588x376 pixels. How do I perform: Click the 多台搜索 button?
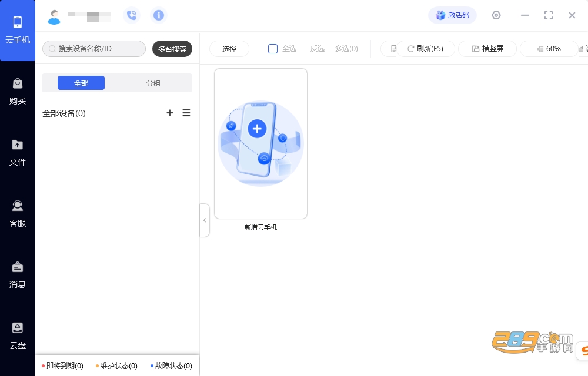172,49
